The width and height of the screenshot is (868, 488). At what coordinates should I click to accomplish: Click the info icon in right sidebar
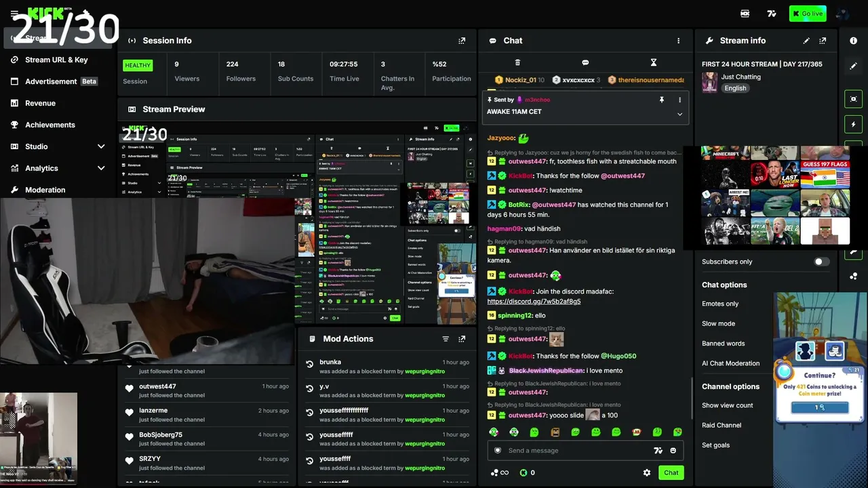tap(854, 41)
